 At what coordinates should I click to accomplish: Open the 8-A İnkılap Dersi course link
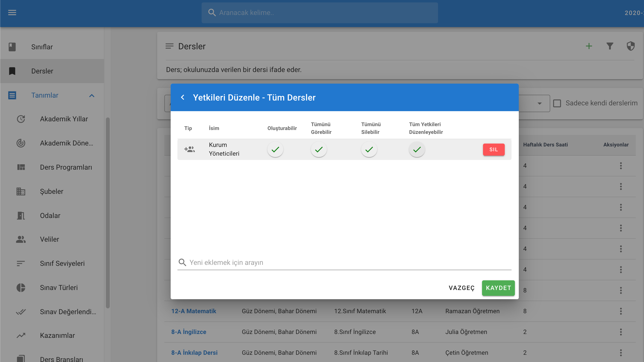(x=194, y=353)
